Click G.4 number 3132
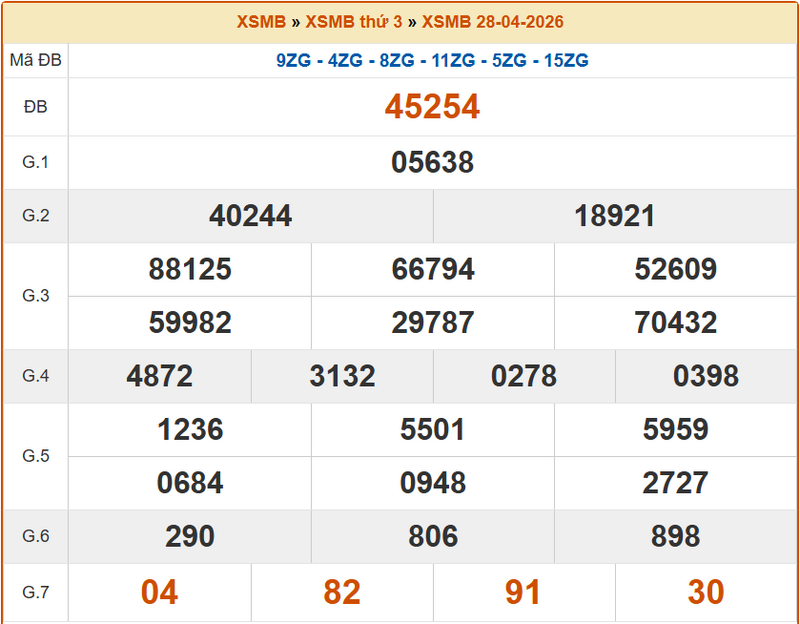800x624 pixels. [342, 377]
